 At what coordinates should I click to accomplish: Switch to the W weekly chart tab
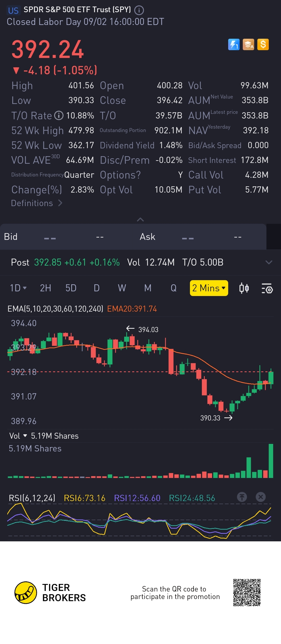point(122,288)
